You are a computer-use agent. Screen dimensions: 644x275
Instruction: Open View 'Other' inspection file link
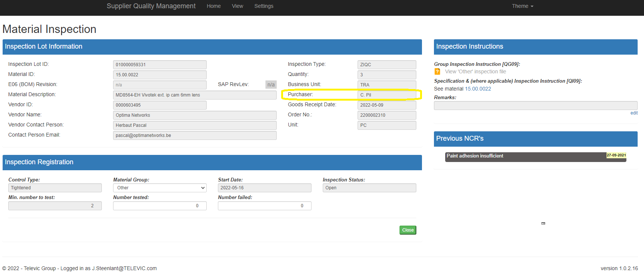point(475,71)
